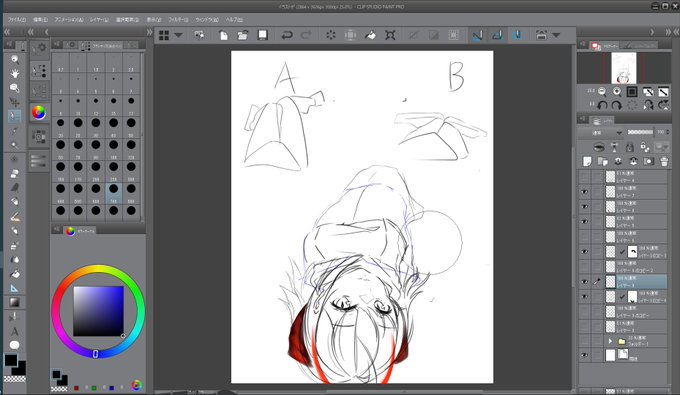680x395 pixels.
Task: Toggle Lock Layer padlock
Action: click(x=629, y=147)
